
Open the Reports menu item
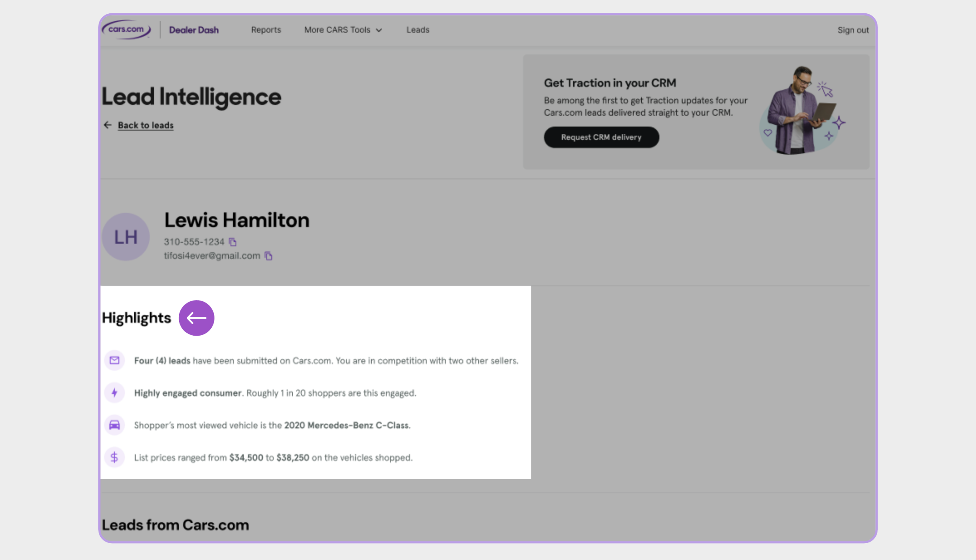(x=266, y=30)
